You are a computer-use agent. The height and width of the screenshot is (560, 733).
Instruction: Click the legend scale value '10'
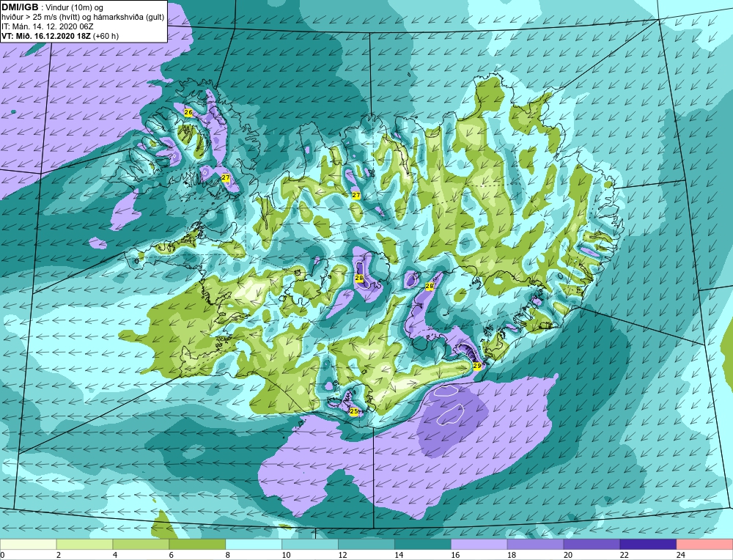286,555
